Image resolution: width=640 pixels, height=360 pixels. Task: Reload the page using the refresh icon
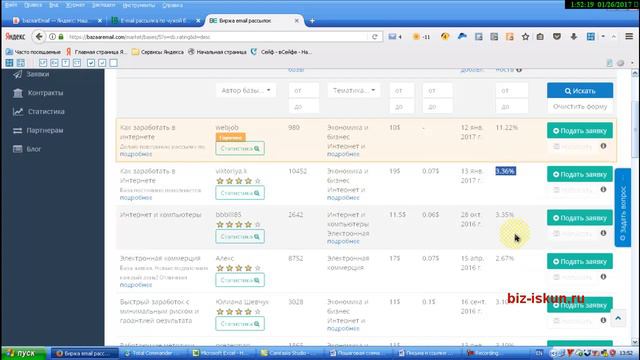tap(375, 37)
